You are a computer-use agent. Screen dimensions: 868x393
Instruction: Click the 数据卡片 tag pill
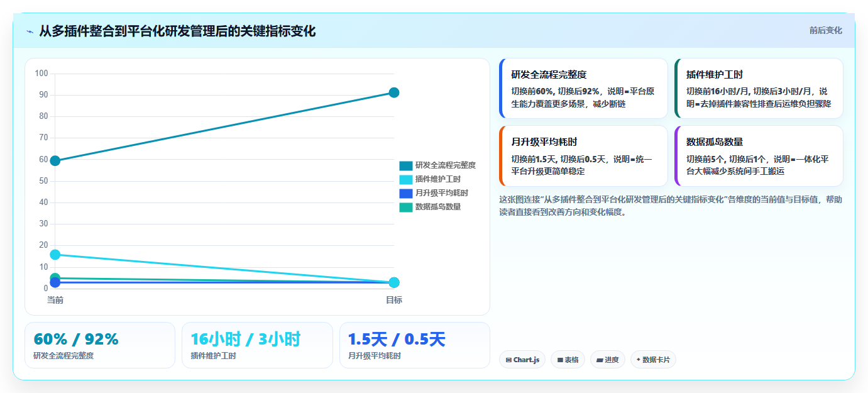[x=653, y=360]
